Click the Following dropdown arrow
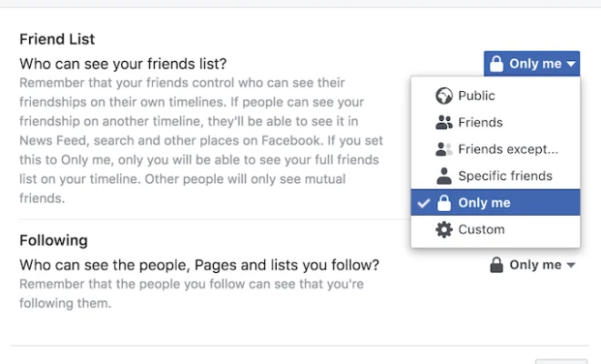Viewport: 601px width, 364px height. 571,265
